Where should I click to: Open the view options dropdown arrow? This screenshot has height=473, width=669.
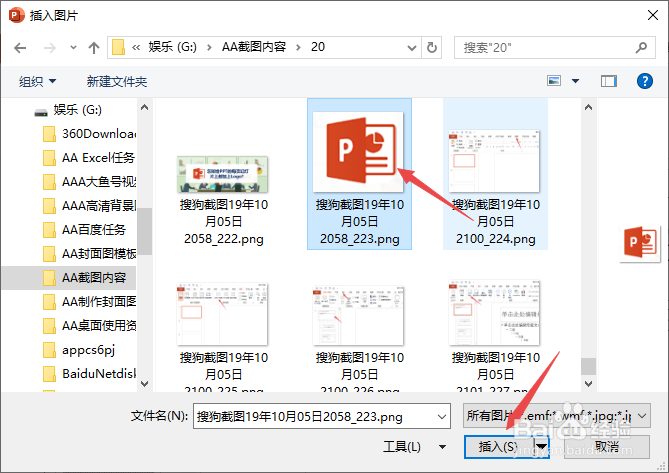(575, 81)
